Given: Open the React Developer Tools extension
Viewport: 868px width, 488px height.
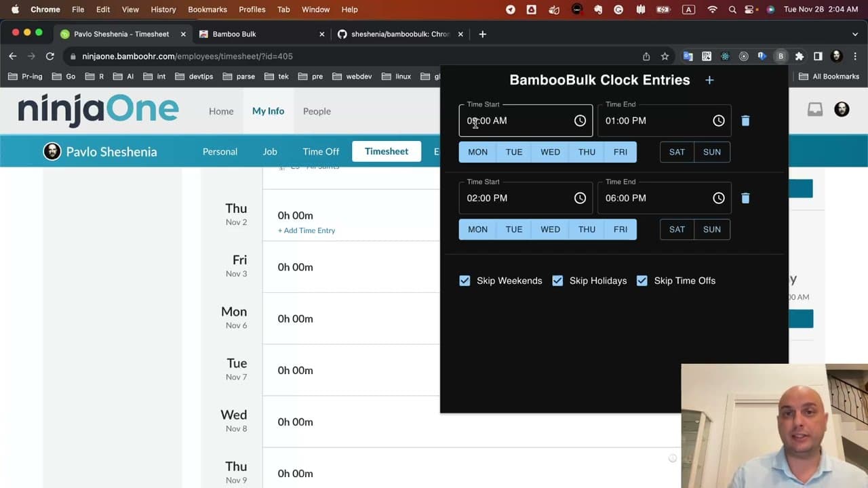Looking at the screenshot, I should (x=725, y=56).
